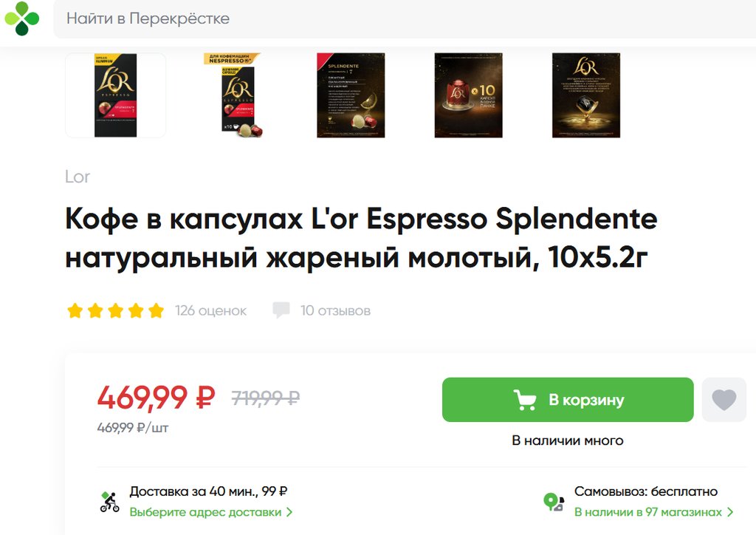Click the Perekrestok clover logo
The image size is (756, 535).
click(21, 18)
